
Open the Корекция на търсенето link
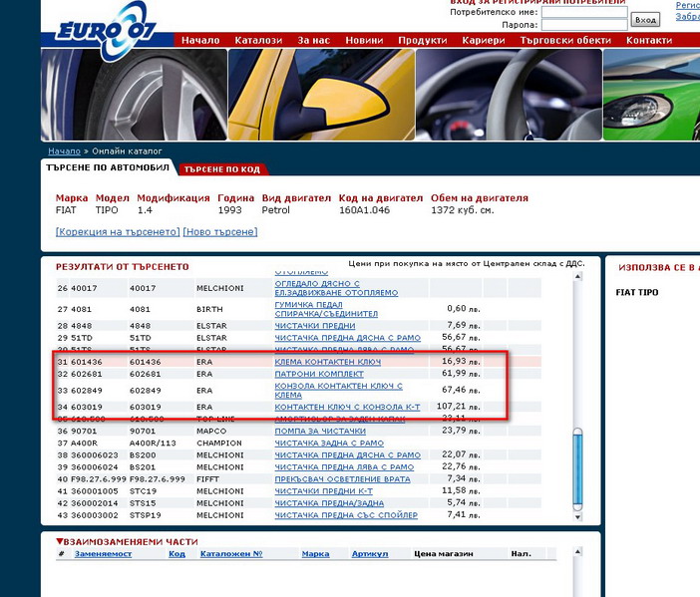(118, 232)
